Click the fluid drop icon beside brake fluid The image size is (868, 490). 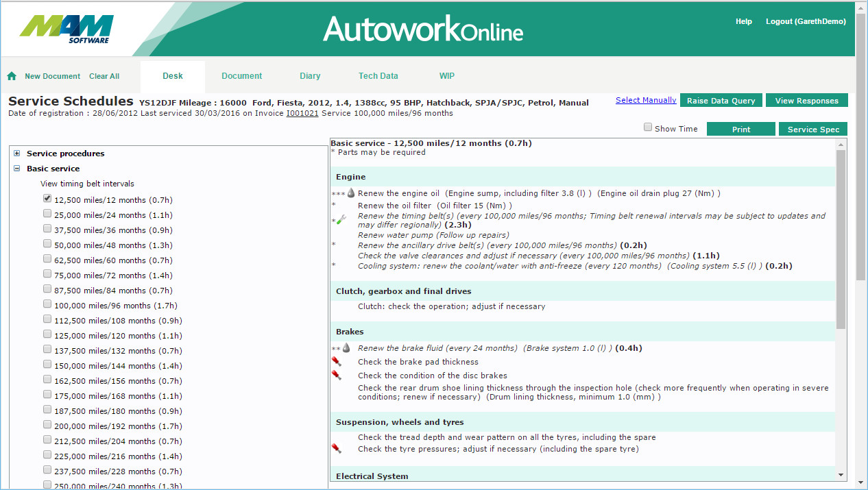[346, 348]
